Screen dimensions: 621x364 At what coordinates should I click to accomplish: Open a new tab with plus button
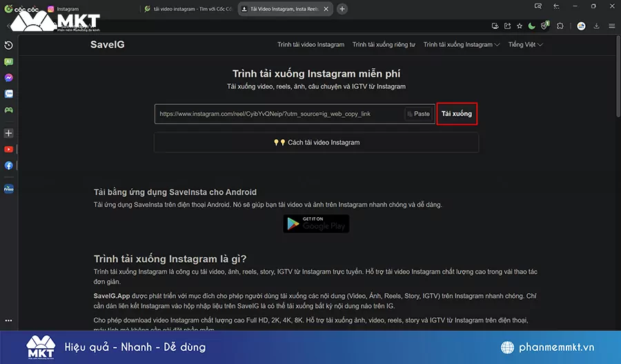click(x=342, y=9)
